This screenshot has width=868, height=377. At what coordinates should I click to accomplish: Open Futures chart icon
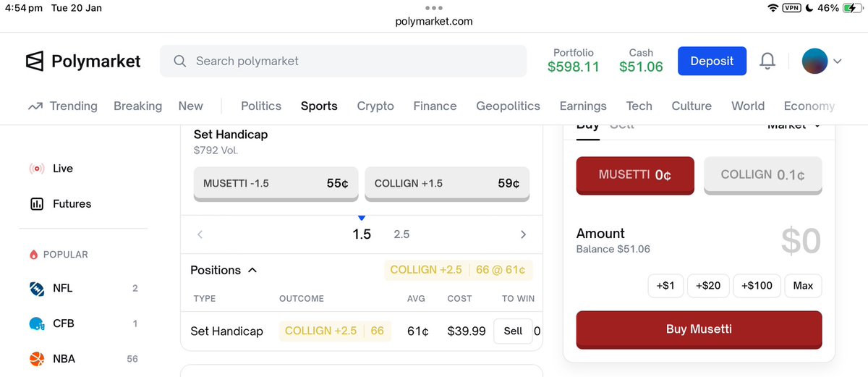click(37, 204)
